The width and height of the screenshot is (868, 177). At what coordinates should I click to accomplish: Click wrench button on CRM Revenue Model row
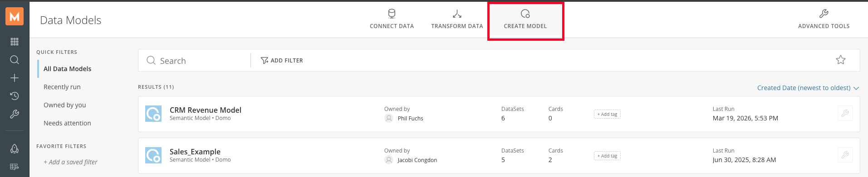(845, 113)
